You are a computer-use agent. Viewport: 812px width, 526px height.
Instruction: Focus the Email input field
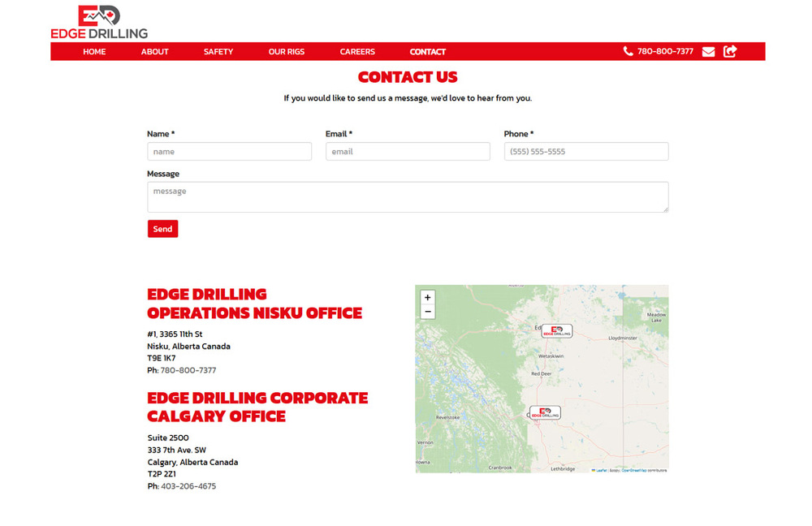coord(408,152)
